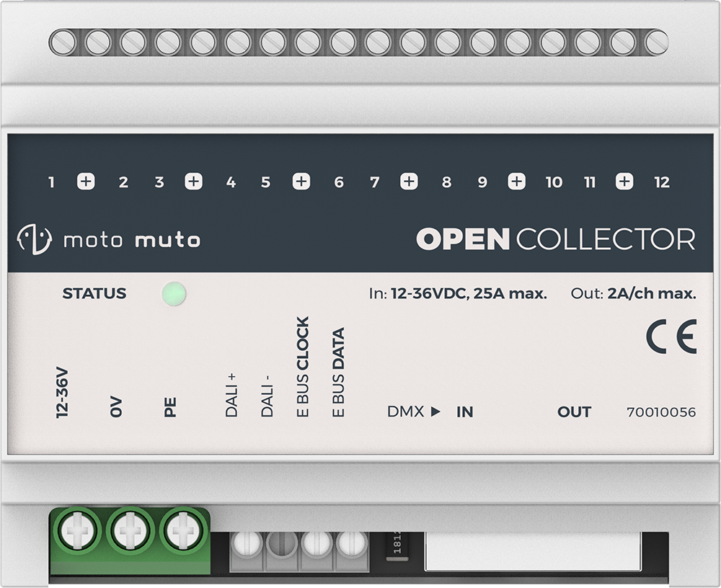Image resolution: width=721 pixels, height=588 pixels.
Task: Click the 'DALI +' terminal label
Action: [231, 396]
